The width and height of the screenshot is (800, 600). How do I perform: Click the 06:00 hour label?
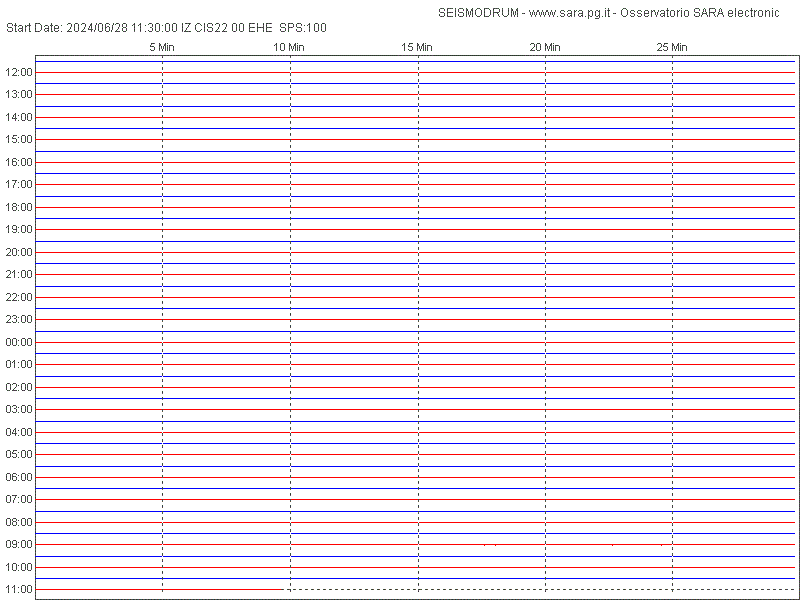point(18,477)
